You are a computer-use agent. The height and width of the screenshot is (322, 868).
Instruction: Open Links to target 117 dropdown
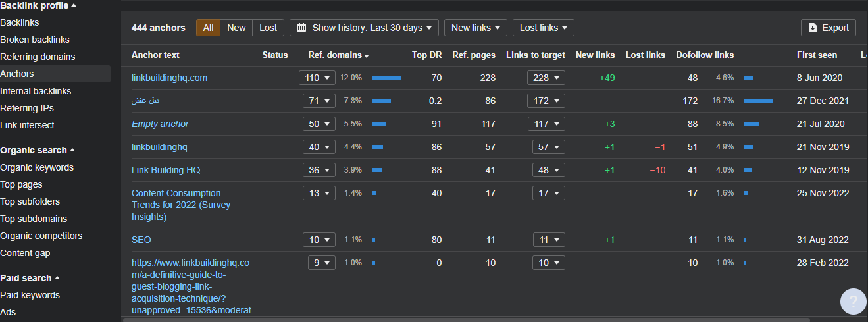point(546,124)
